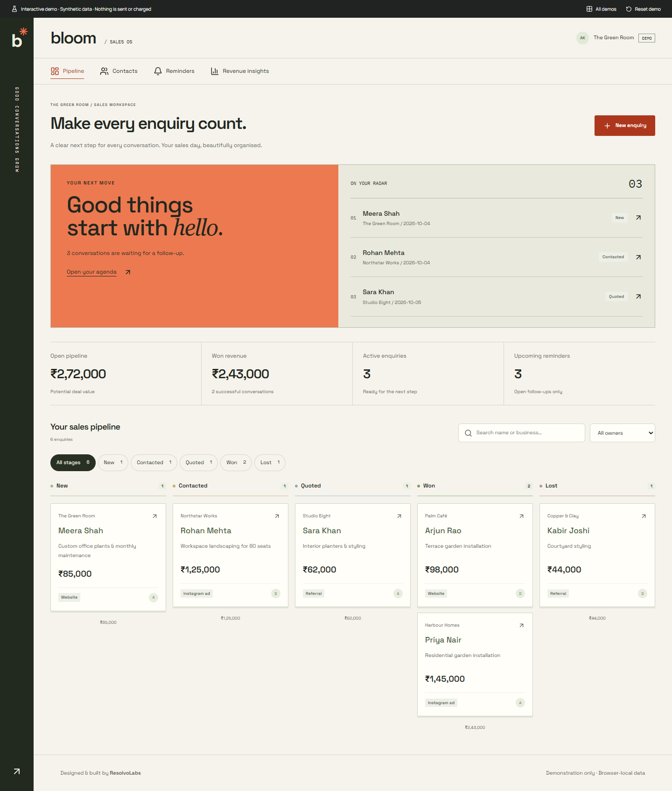Open the Harbour Homes card arrow
The width and height of the screenshot is (672, 791).
[x=522, y=625]
